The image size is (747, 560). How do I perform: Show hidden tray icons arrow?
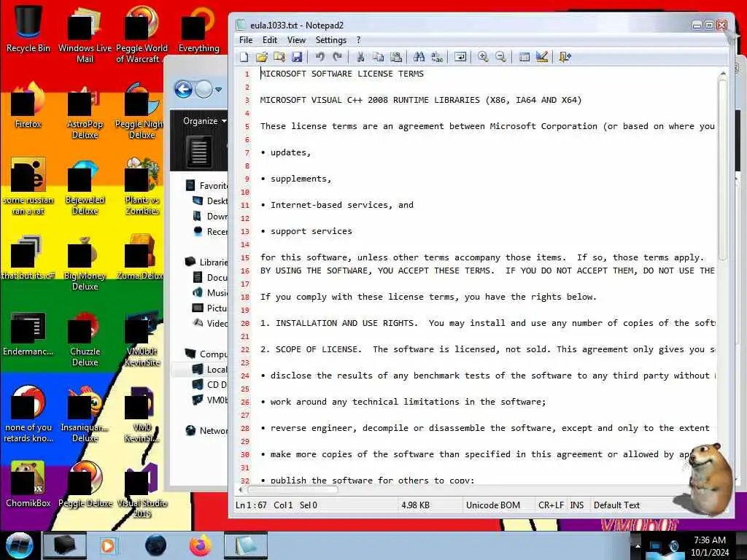point(637,545)
